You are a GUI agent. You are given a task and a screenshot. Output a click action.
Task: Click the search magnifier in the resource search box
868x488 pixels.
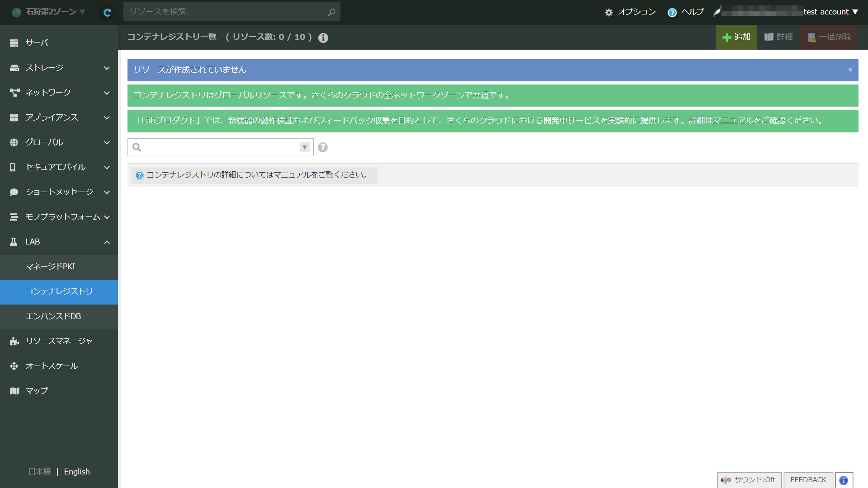331,12
